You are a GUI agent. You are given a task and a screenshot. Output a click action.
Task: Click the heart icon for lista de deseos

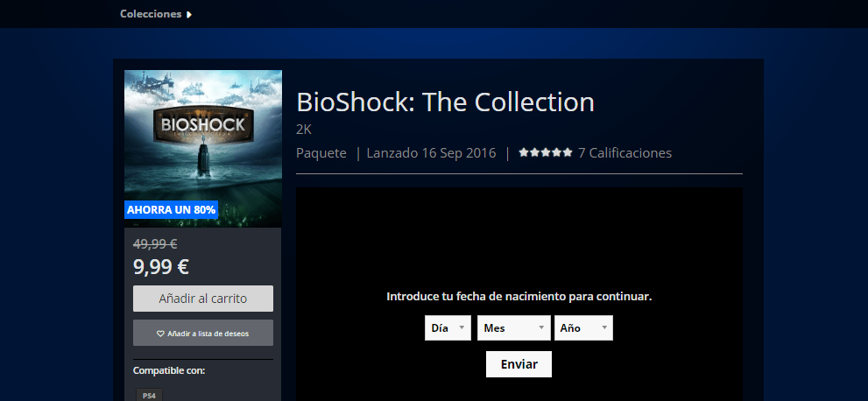coord(160,334)
